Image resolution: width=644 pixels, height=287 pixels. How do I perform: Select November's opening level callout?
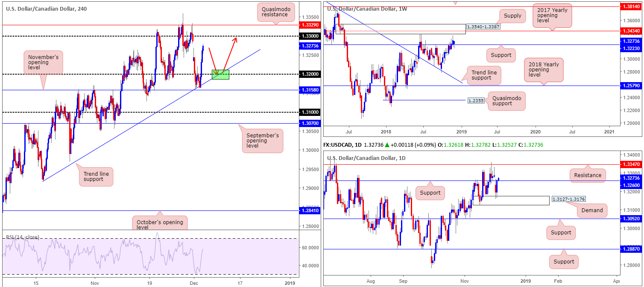[43, 63]
